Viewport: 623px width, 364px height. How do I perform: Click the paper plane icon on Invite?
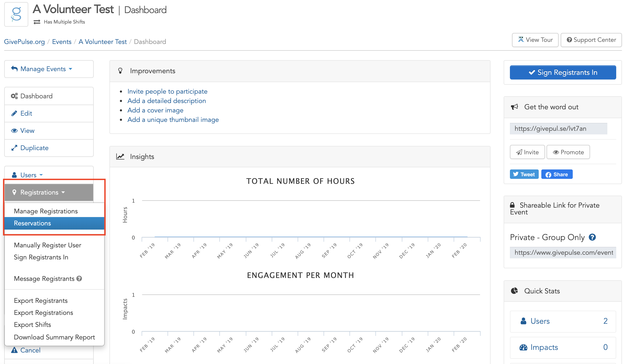coord(519,152)
